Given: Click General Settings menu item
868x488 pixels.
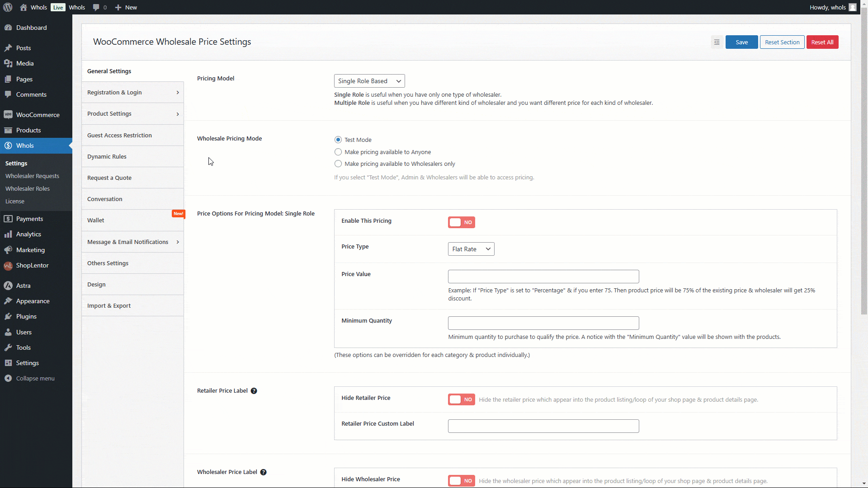Looking at the screenshot, I should (109, 71).
